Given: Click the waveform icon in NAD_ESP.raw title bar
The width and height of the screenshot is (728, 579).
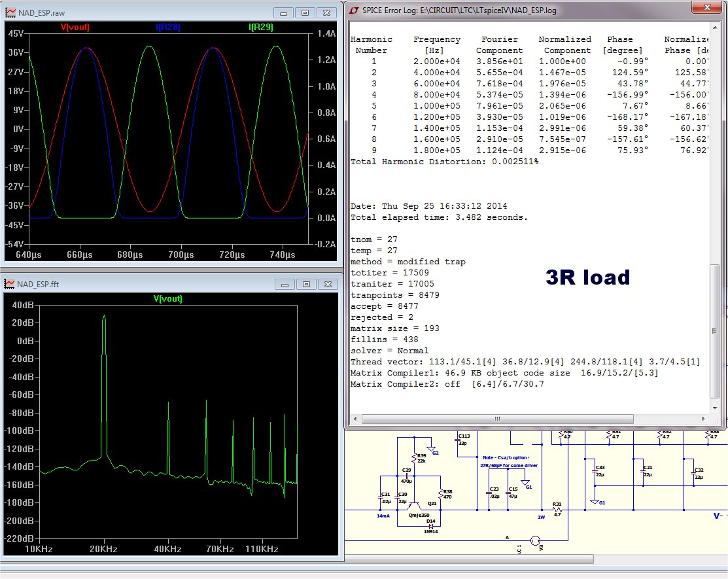Looking at the screenshot, I should coord(10,12).
